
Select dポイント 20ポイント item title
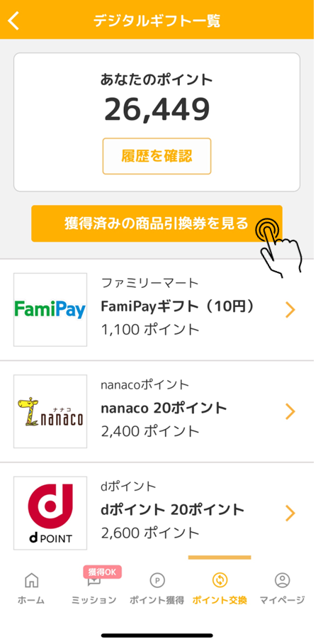(172, 510)
